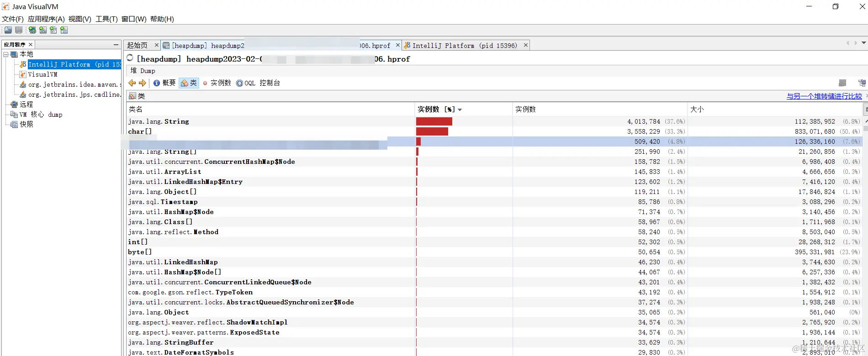Select java.util.concurrent.ConcurrentHashMap$Node row

(x=494, y=162)
